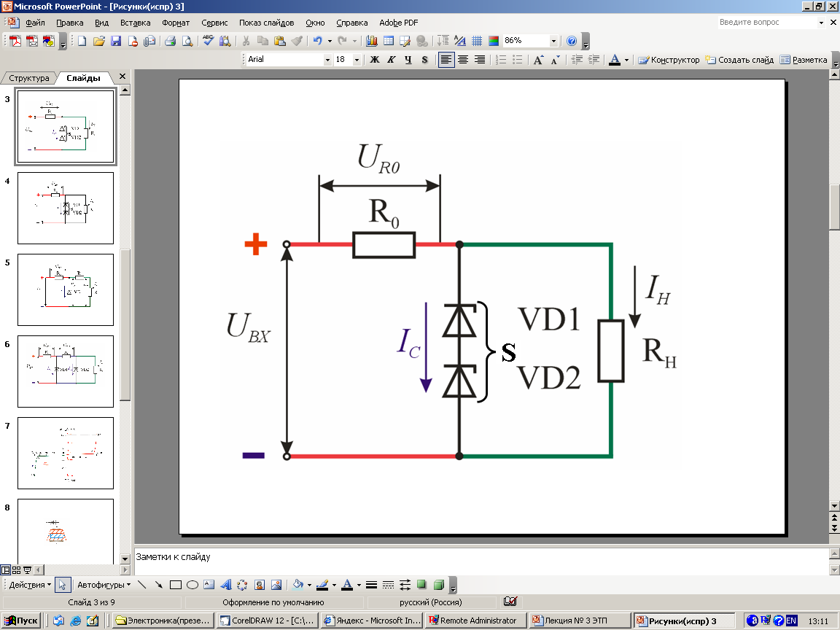The image size is (840, 630).
Task: Click the Print icon in the toolbar
Action: point(171,41)
